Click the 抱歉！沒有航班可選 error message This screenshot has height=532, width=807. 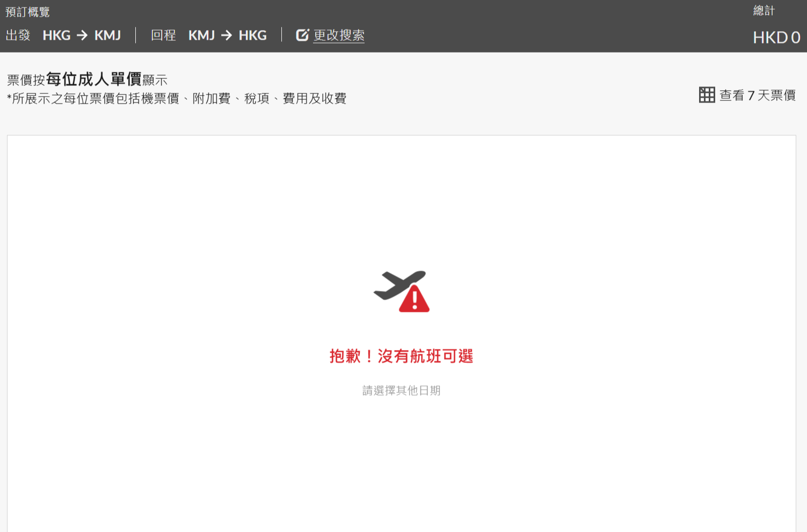[x=401, y=356]
